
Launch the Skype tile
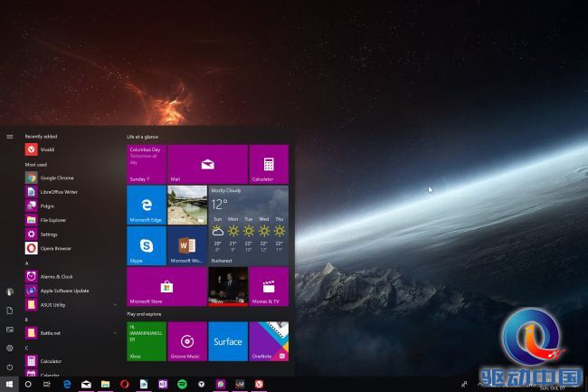147,245
